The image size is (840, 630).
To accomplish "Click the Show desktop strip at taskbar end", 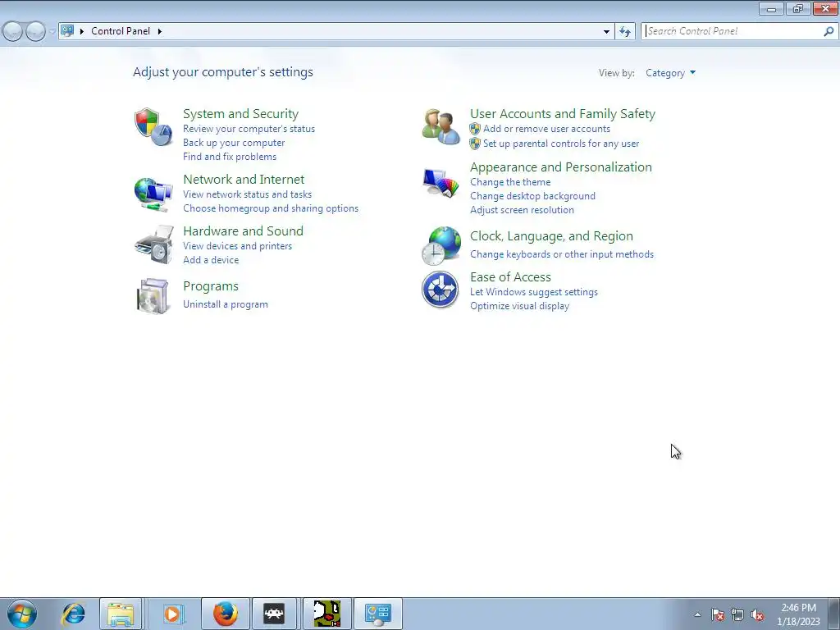I will tap(835, 614).
